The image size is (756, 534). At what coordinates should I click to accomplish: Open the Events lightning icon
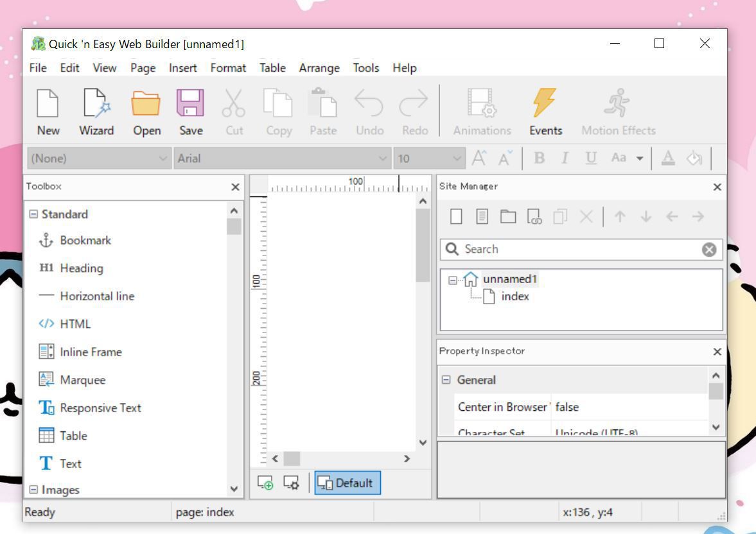click(x=545, y=112)
